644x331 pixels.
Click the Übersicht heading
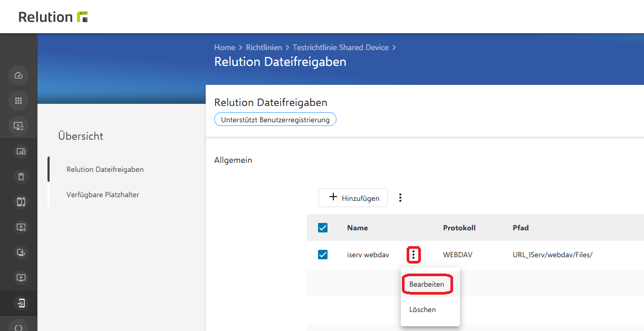(x=81, y=136)
